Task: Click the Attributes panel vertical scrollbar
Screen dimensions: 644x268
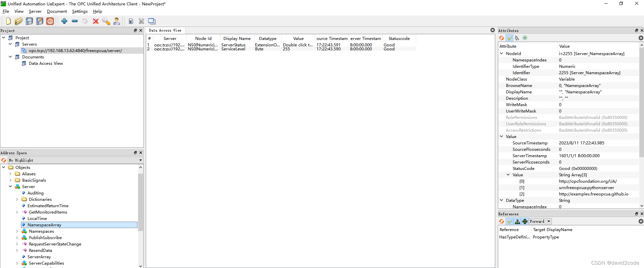Action: click(x=641, y=103)
